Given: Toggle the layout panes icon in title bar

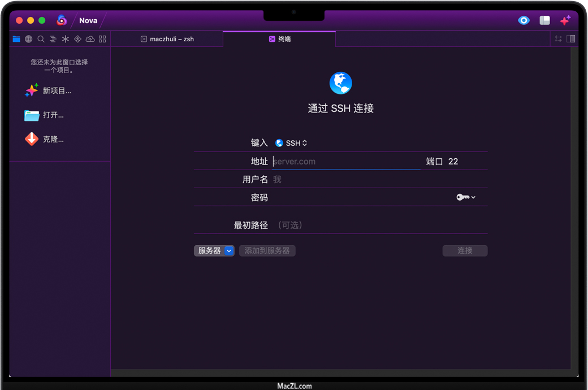Looking at the screenshot, I should 544,20.
